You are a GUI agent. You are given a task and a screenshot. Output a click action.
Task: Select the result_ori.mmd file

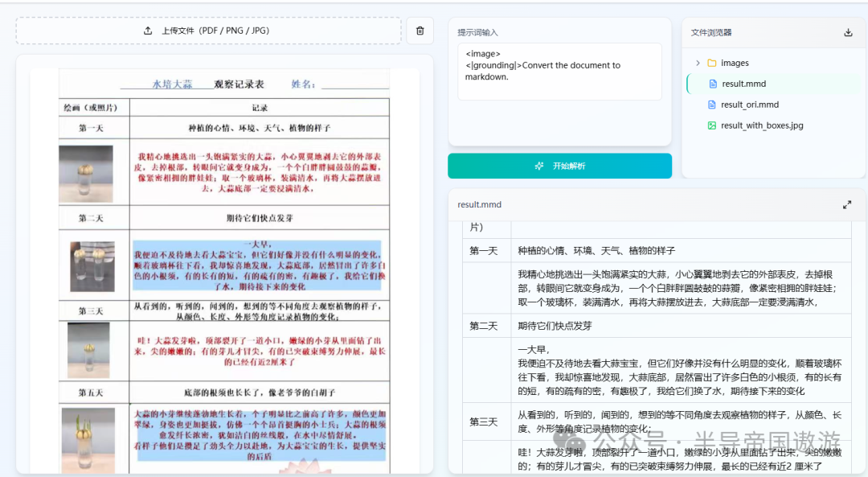749,105
